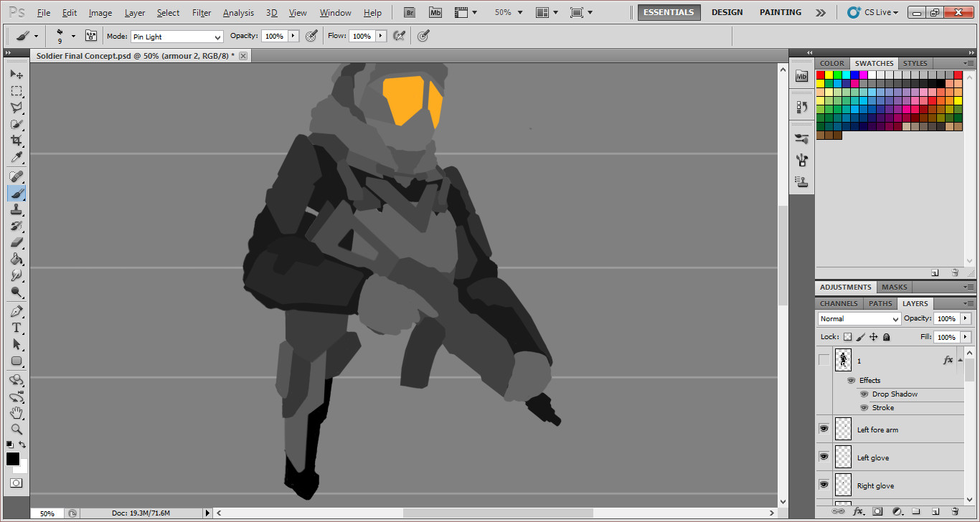
Task: Open the Filter menu
Action: tap(201, 12)
